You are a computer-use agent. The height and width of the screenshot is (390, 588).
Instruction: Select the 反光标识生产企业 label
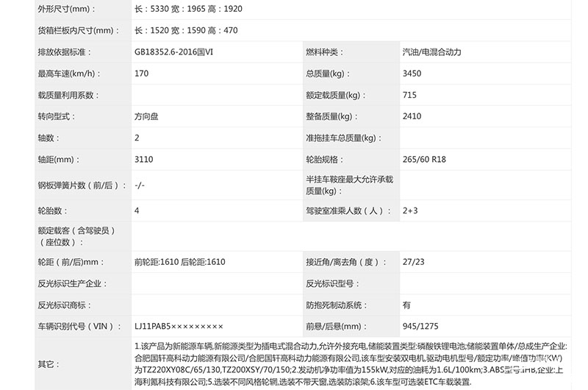point(72,284)
